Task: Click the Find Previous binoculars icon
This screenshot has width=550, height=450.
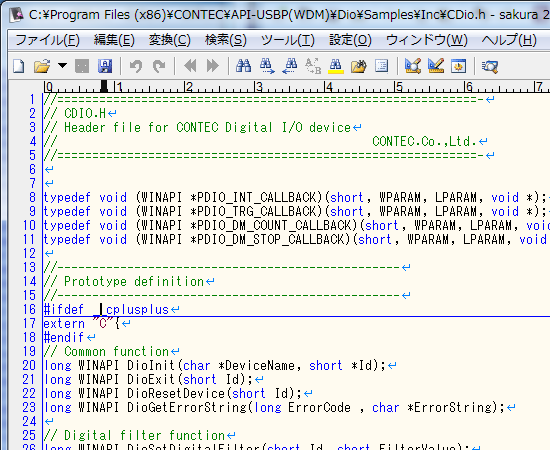Action: tap(290, 66)
